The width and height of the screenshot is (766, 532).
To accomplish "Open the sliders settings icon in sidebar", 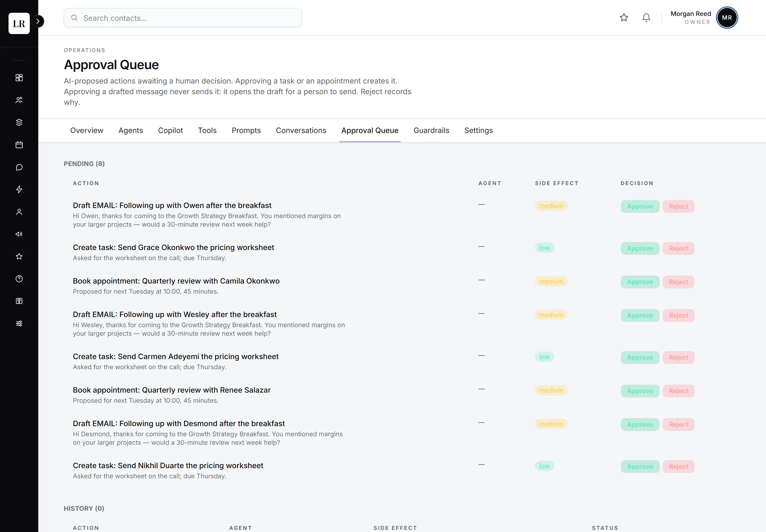I will [19, 323].
